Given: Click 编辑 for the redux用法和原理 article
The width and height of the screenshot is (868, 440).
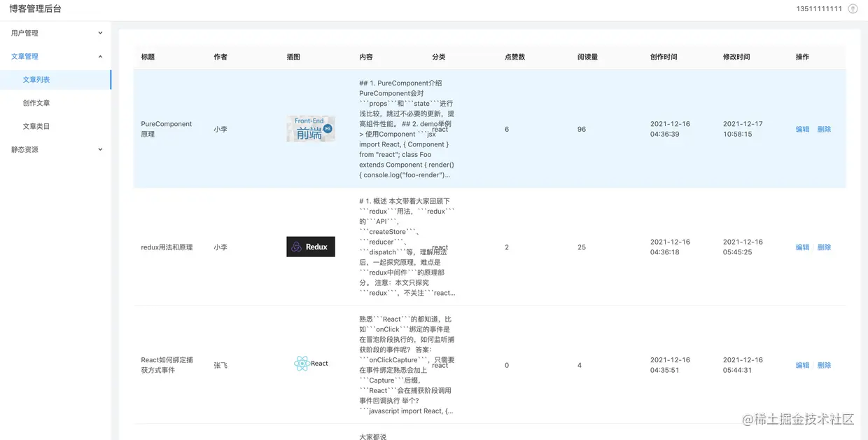Looking at the screenshot, I should 802,247.
